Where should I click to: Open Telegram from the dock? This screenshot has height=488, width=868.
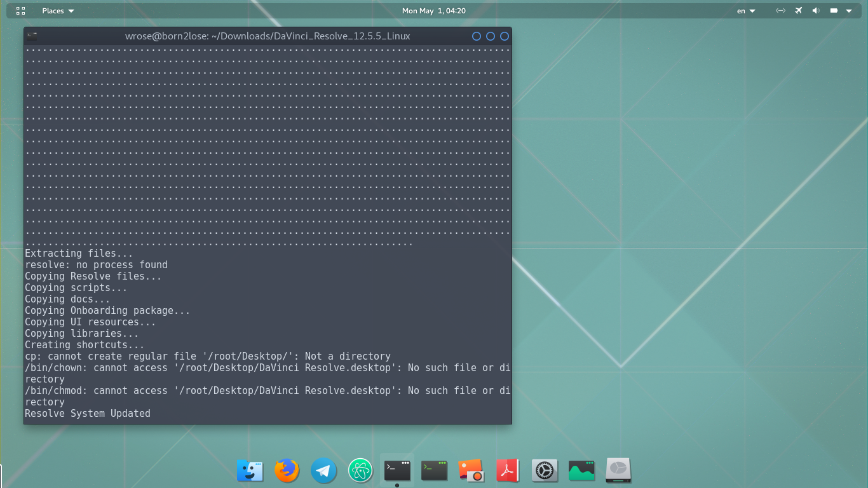pyautogui.click(x=323, y=471)
